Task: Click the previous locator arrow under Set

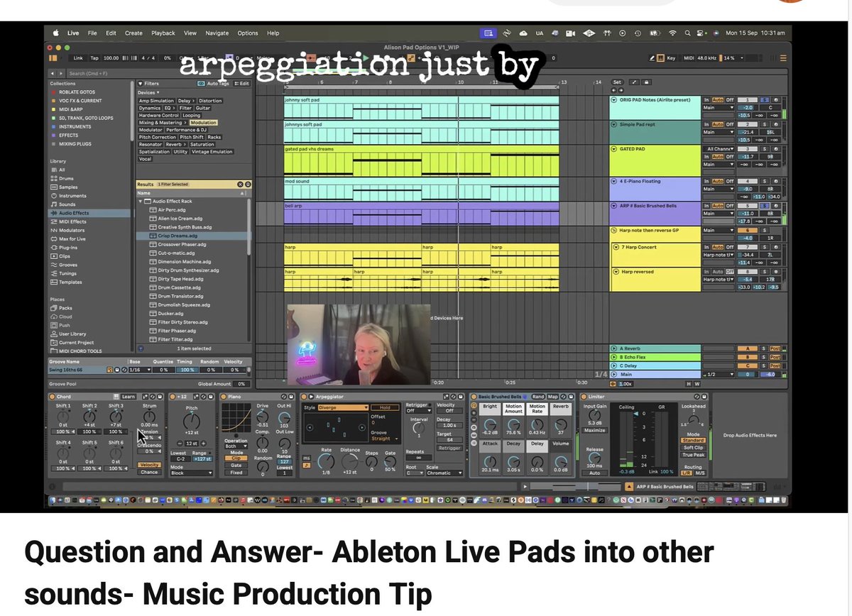Action: [613, 91]
